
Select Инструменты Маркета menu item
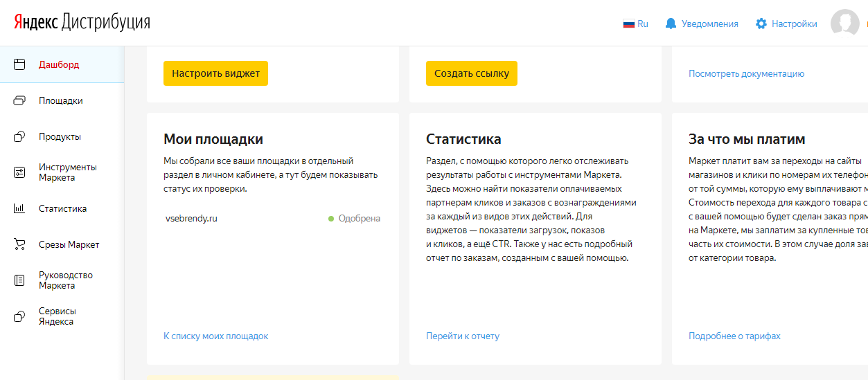point(68,172)
